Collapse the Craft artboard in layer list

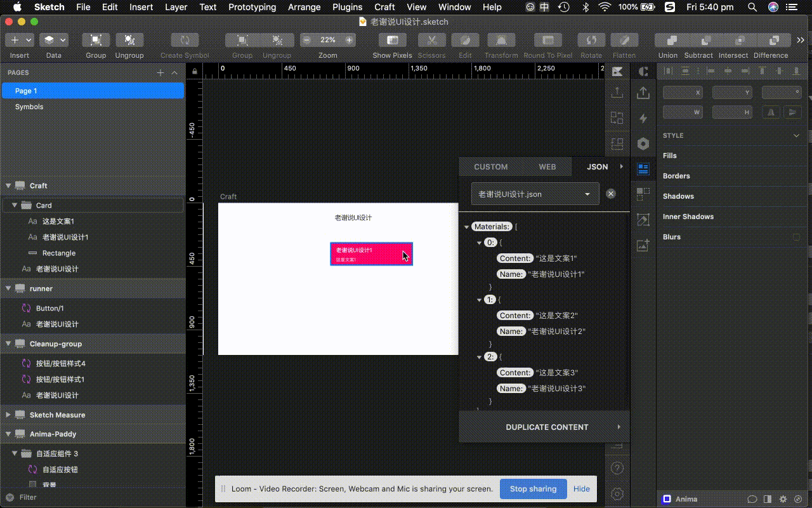8,185
